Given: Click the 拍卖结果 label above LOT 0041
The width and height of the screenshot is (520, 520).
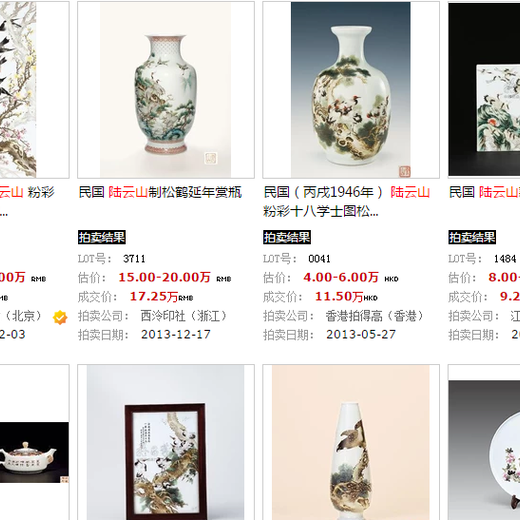Looking at the screenshot, I should (x=287, y=237).
